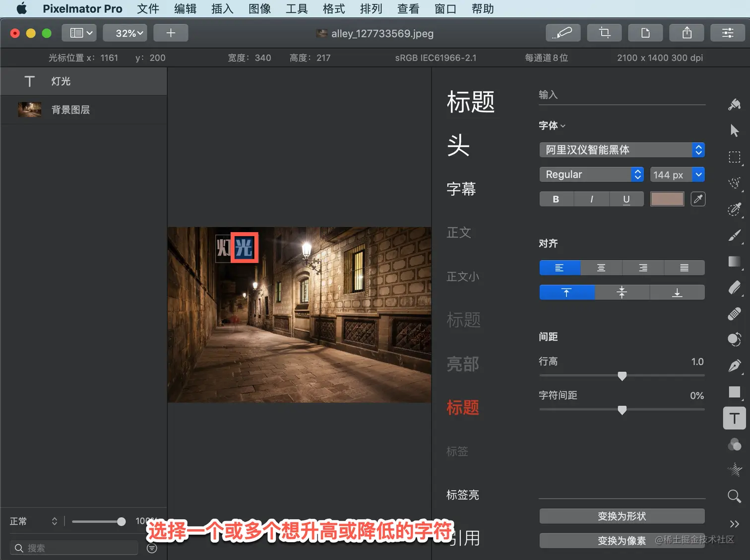Show more tools with double chevron

click(x=734, y=524)
